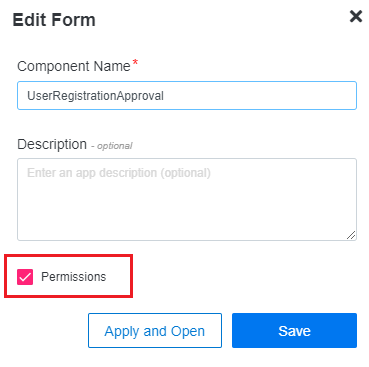Click the X icon beside Edit Form title

(356, 16)
